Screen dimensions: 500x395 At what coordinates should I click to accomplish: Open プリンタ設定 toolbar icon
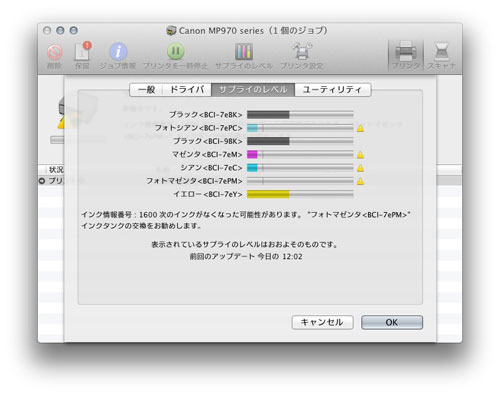click(x=302, y=51)
